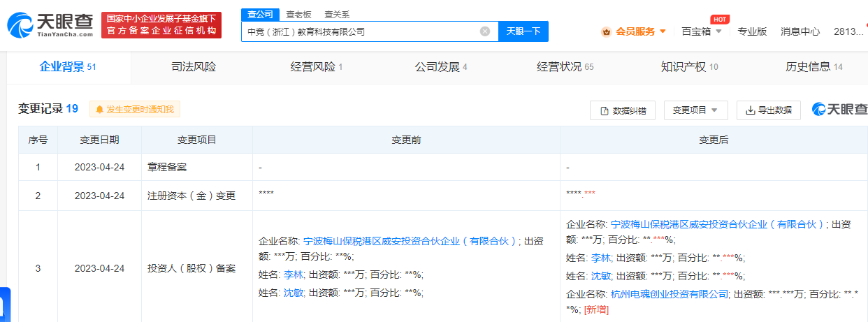Clear the search box with the X icon

(485, 31)
